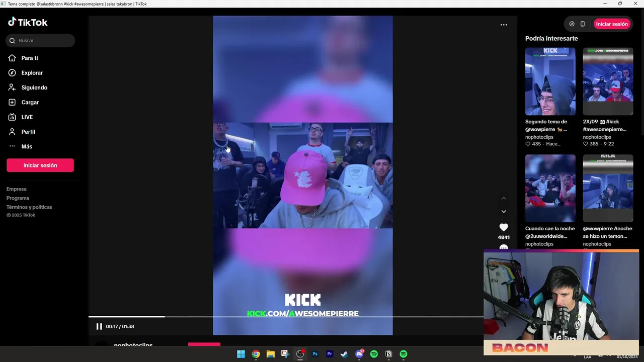Open the 'Segundo tema de @wowpierre' video thumbnail
Viewport: 644px width, 362px height.
click(550, 81)
